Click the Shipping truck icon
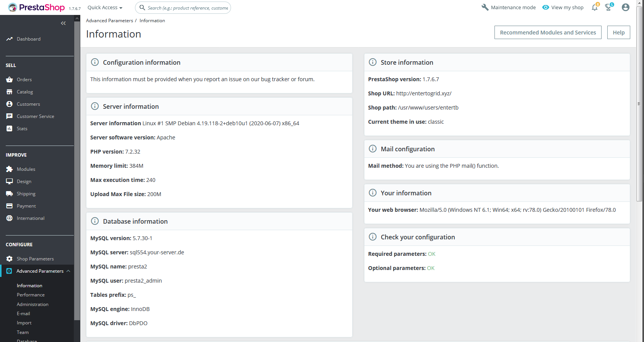This screenshot has width=644, height=342. click(x=10, y=194)
